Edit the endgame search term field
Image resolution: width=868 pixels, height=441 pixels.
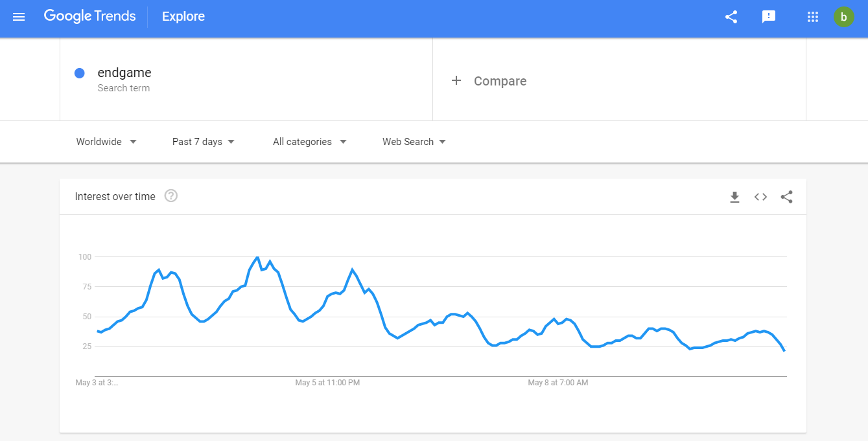(x=124, y=73)
